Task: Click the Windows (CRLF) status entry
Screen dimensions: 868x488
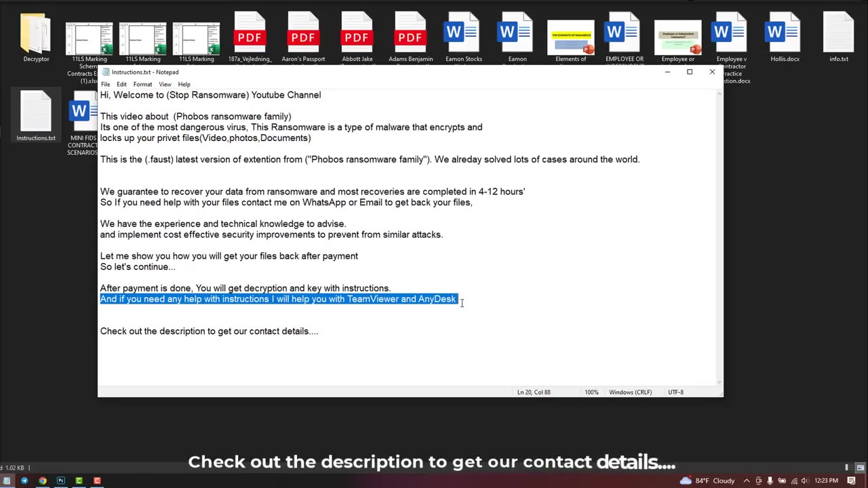Action: 630,392
